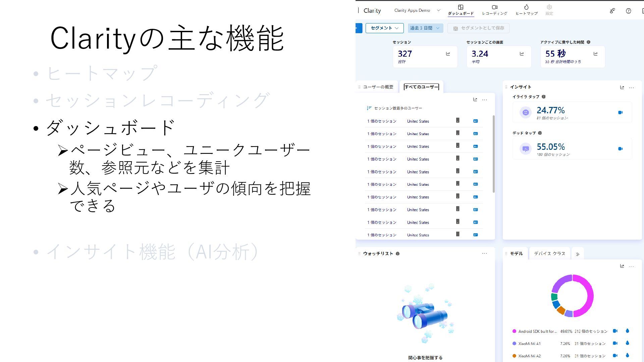This screenshot has width=644, height=362.
Task: Click the 327 total sessions value
Action: 405,54
